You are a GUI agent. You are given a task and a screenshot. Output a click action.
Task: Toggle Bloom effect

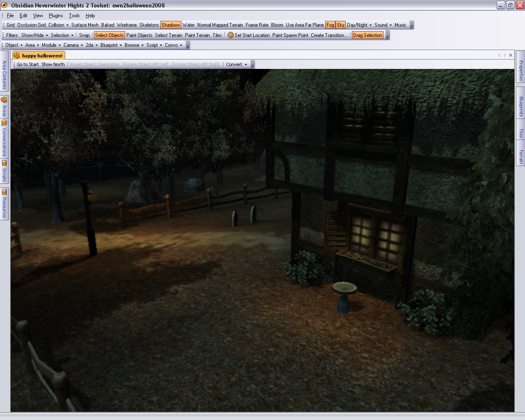coord(277,25)
